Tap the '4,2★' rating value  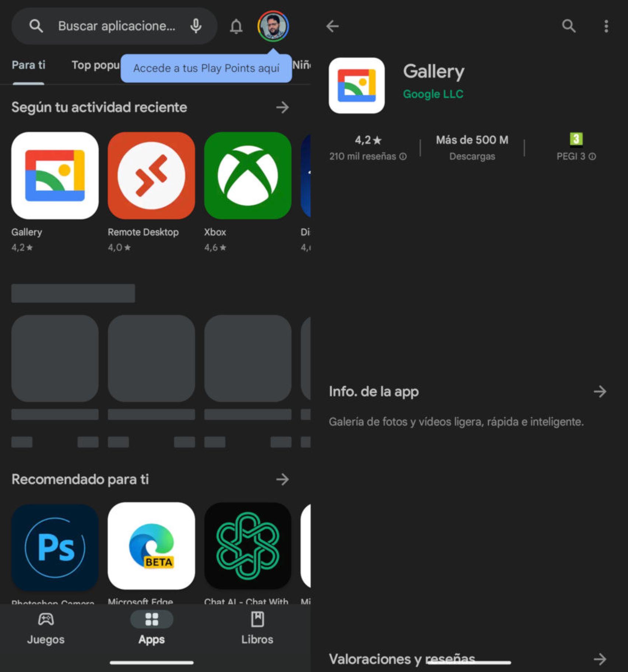click(x=368, y=140)
